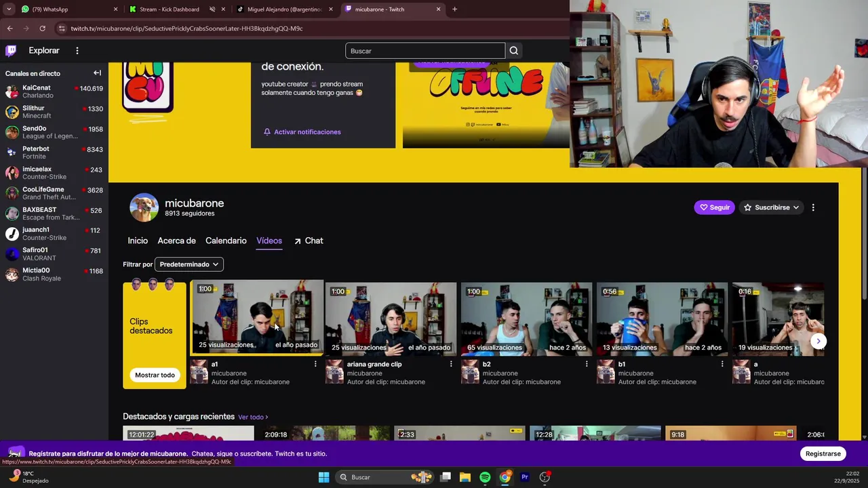Screen dimensions: 868x488
Task: Click Explorar in top navigation
Action: pos(44,51)
